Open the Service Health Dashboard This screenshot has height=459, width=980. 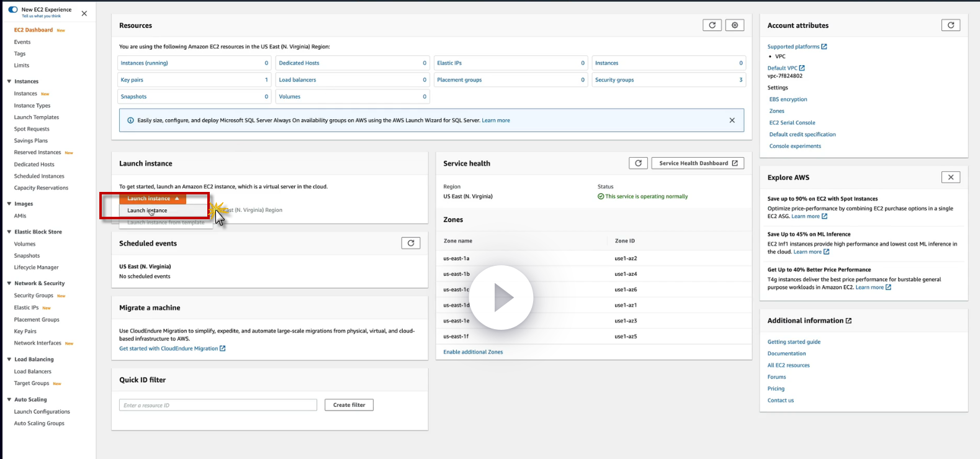pyautogui.click(x=698, y=163)
